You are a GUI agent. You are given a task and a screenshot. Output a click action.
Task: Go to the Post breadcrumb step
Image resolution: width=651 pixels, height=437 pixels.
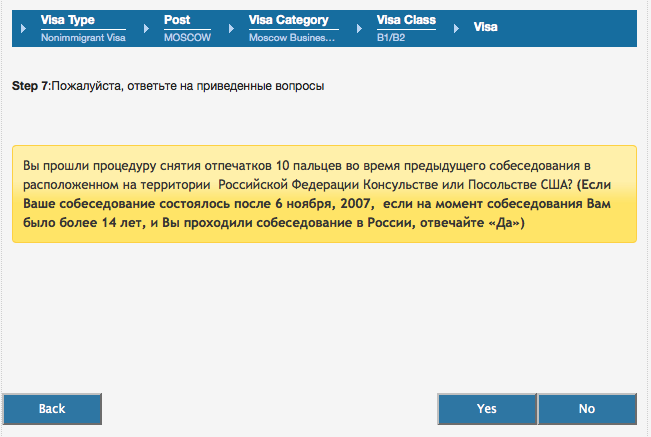(176, 19)
